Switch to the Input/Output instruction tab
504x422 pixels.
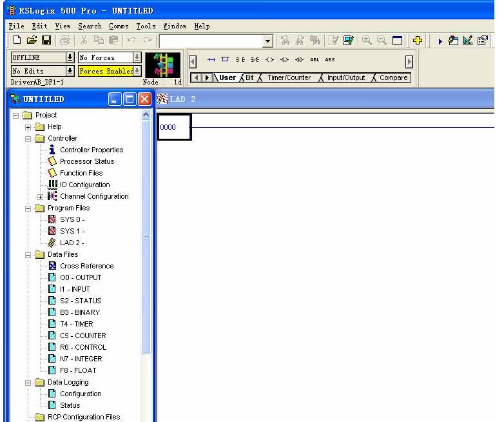pyautogui.click(x=346, y=77)
